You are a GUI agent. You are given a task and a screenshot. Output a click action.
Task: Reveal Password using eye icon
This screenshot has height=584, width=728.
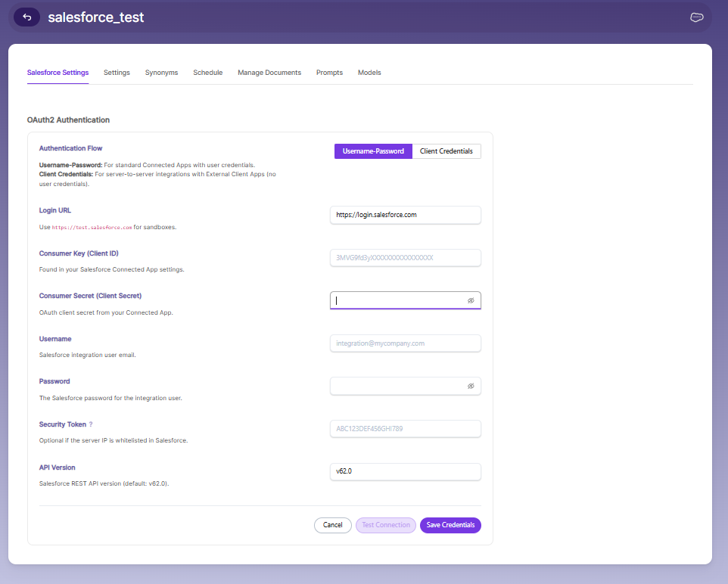tap(471, 386)
